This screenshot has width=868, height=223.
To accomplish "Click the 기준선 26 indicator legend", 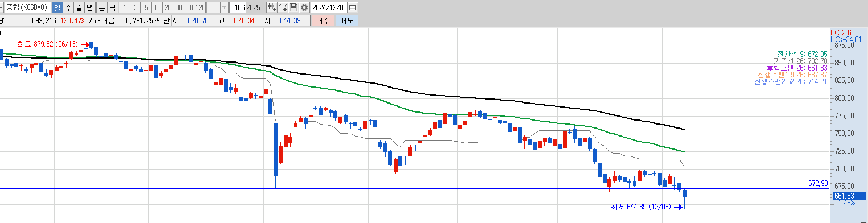I will pos(800,60).
